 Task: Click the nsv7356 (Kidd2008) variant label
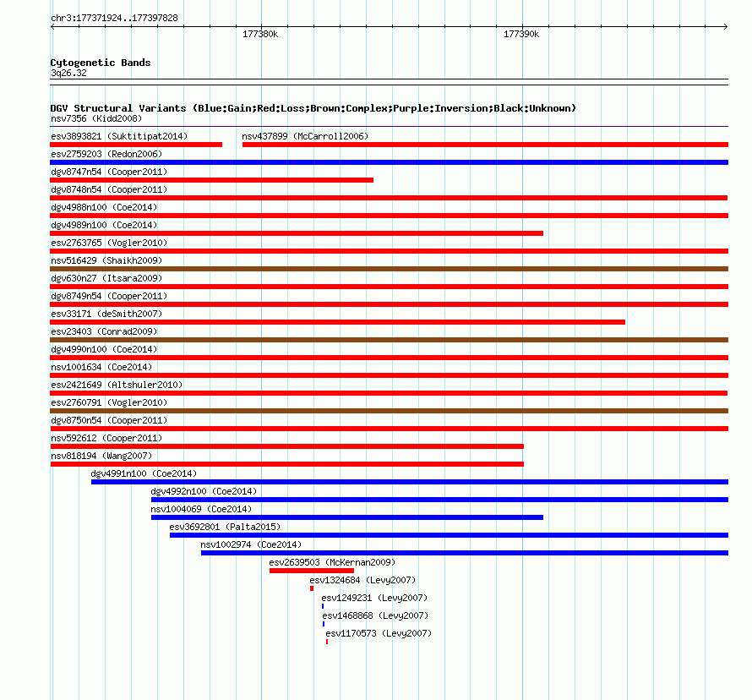click(96, 118)
